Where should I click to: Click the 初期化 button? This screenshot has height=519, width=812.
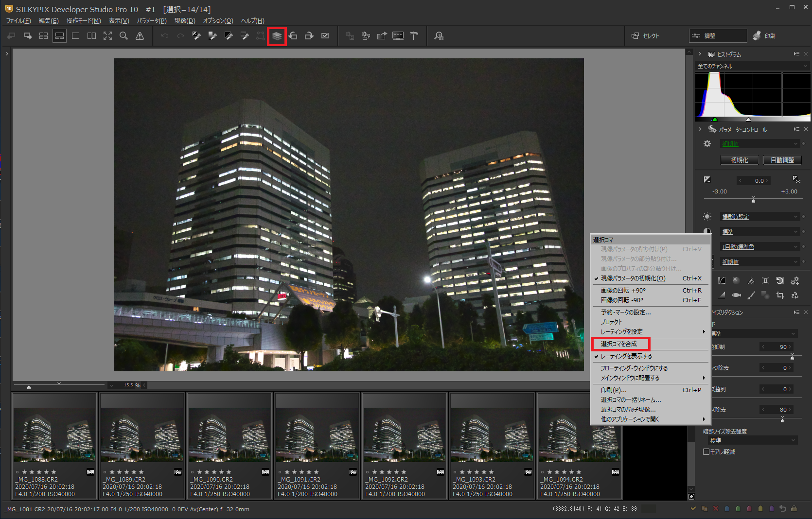tap(740, 160)
